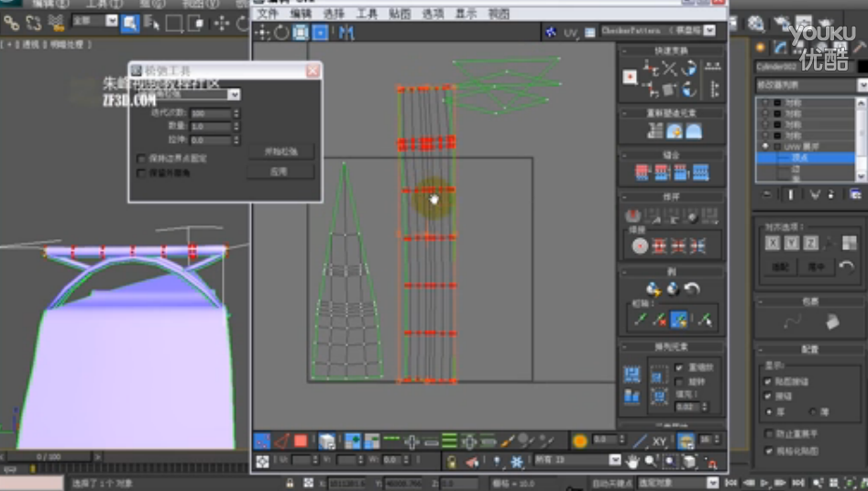868x491 pixels.
Task: Open the selection filter dropdown in main toolbar
Action: click(111, 21)
